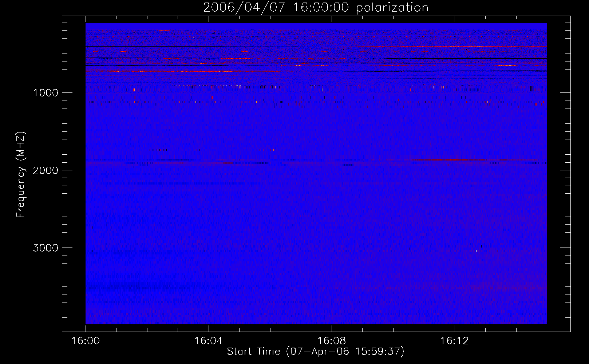Click the short red dash at the spectrogram's top-left

pos(163,30)
